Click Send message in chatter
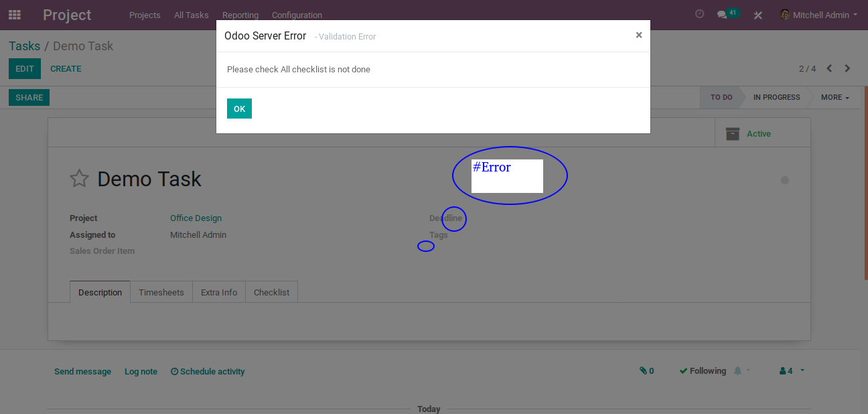This screenshot has width=868, height=414. [83, 371]
